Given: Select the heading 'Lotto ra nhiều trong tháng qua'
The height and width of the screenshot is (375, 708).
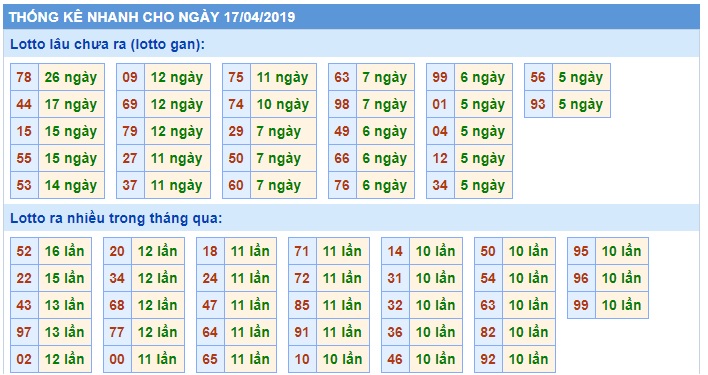Looking at the screenshot, I should 116,218.
